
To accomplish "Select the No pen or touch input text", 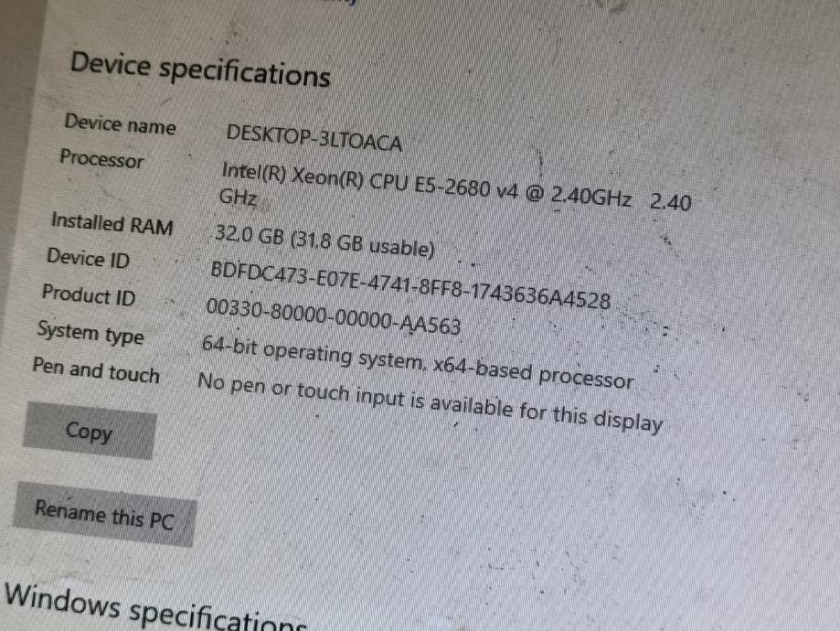I will (x=431, y=402).
